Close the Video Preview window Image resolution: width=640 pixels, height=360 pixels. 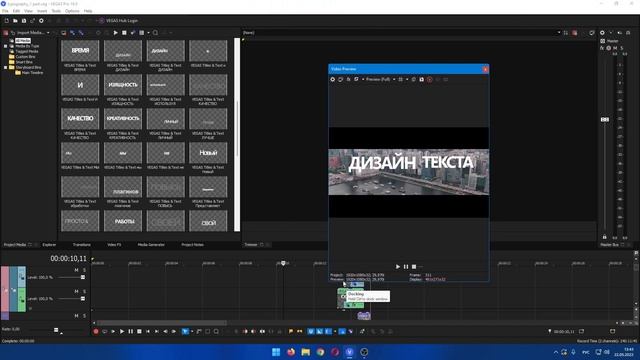[485, 69]
